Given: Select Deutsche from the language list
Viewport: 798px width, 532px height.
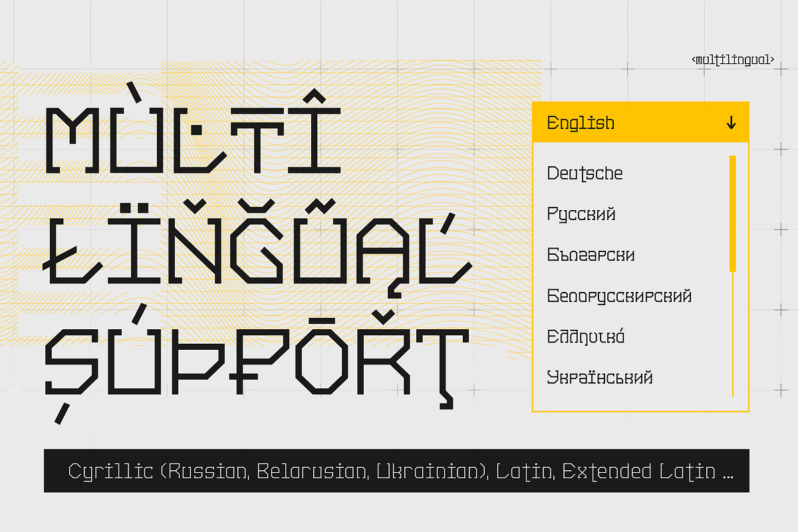Looking at the screenshot, I should click(x=585, y=174).
